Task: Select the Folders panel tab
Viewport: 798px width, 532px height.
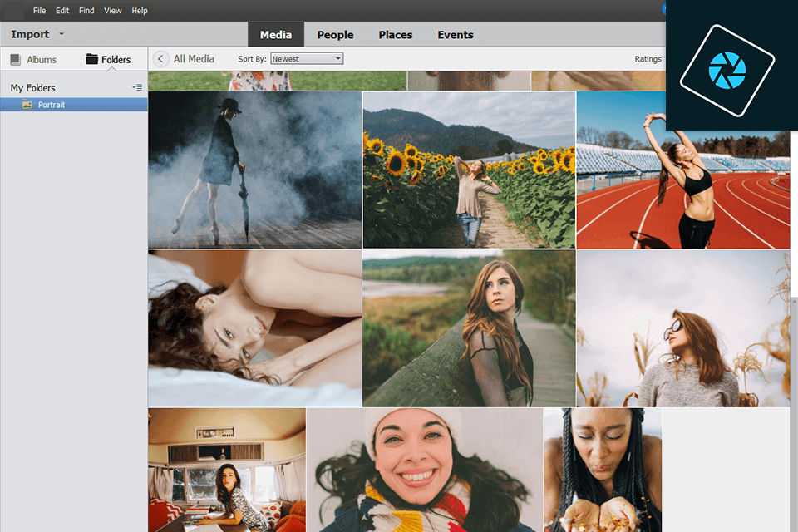Action: [108, 60]
